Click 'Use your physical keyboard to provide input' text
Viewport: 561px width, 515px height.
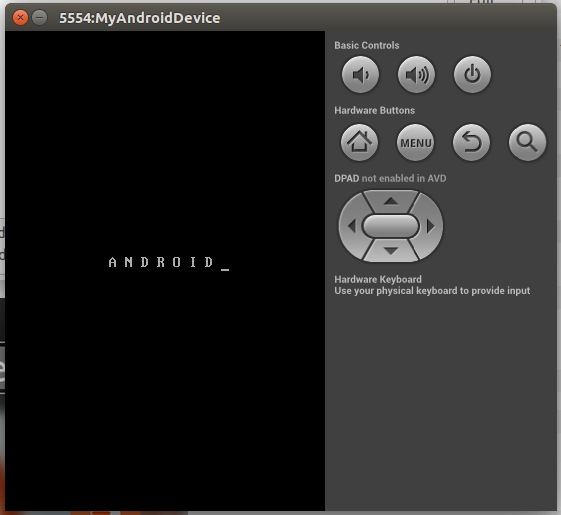tap(432, 291)
